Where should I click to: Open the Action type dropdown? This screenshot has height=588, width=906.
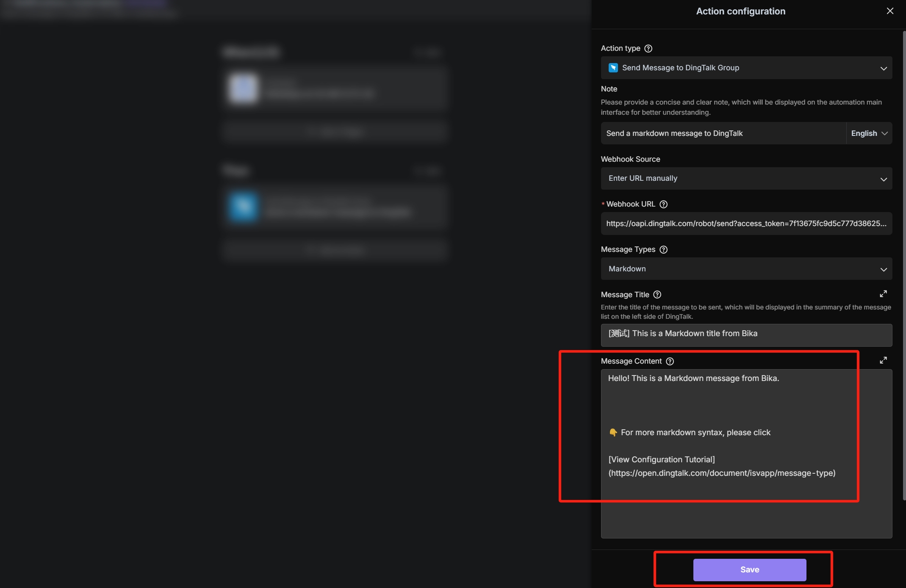tap(746, 68)
